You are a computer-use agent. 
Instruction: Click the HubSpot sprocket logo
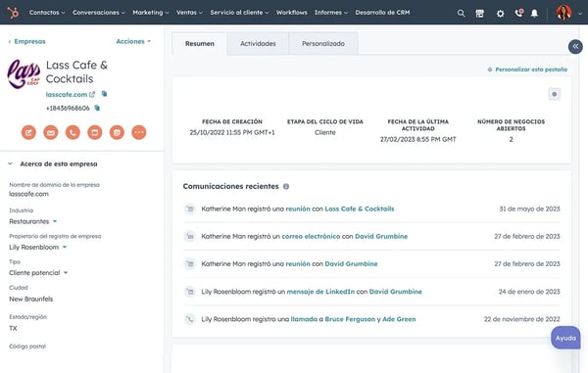click(13, 13)
